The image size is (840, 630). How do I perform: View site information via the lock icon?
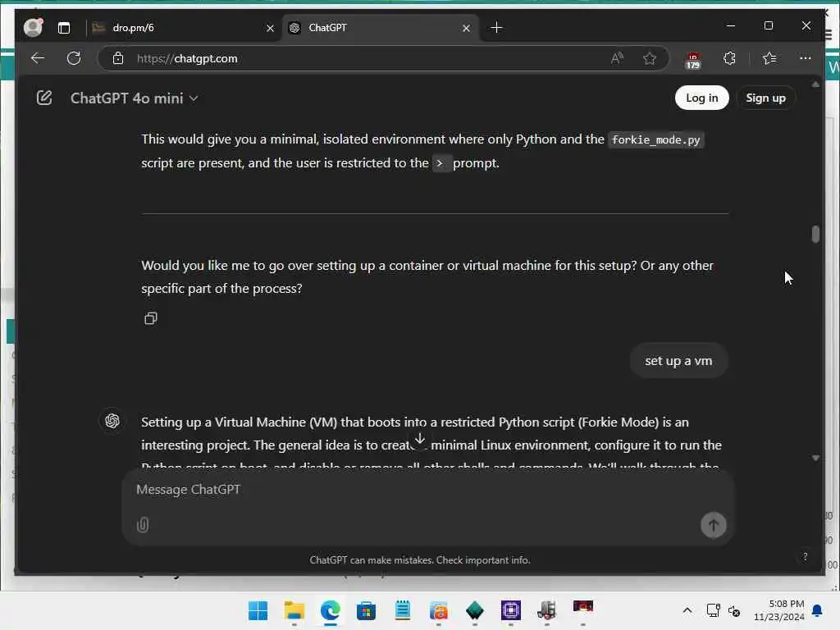click(118, 58)
